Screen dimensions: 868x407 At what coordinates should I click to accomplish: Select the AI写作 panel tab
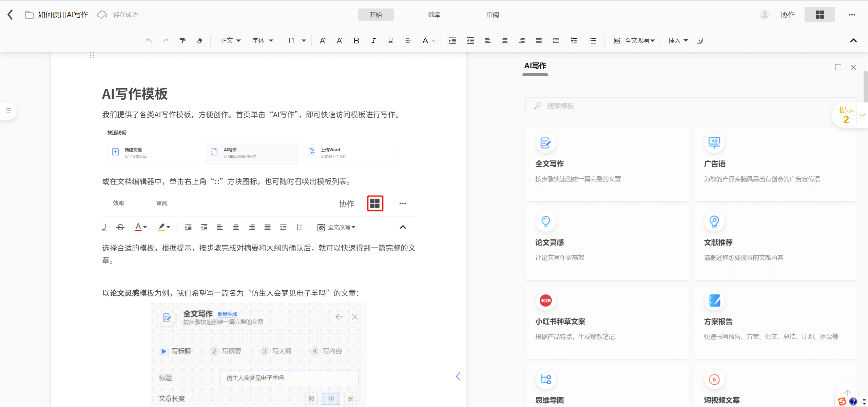point(535,66)
